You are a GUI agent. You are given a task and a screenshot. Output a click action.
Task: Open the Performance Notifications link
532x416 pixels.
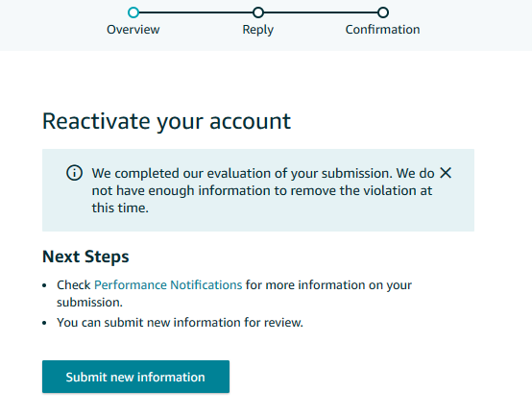pyautogui.click(x=168, y=285)
